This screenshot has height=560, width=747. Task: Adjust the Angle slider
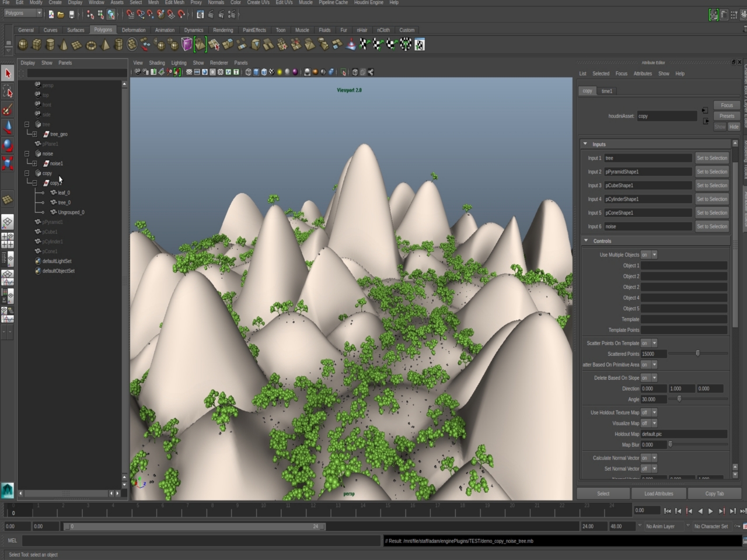(x=679, y=399)
